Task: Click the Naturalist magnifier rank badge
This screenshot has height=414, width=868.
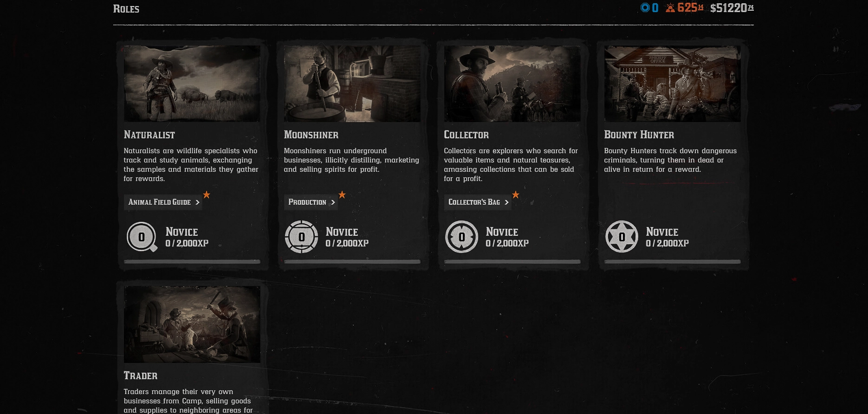Action: (x=142, y=237)
